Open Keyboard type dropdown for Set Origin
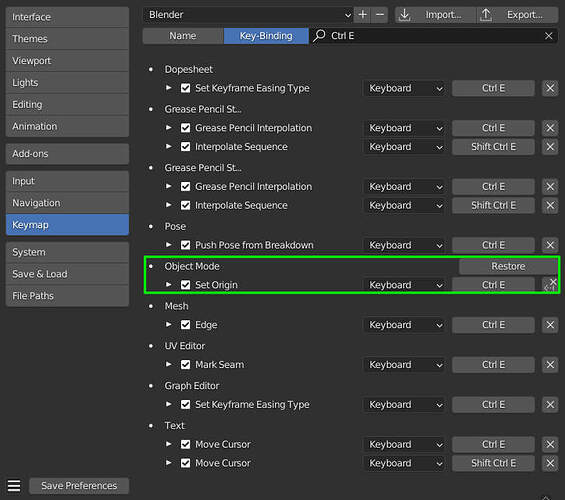565x500 pixels. pos(405,285)
